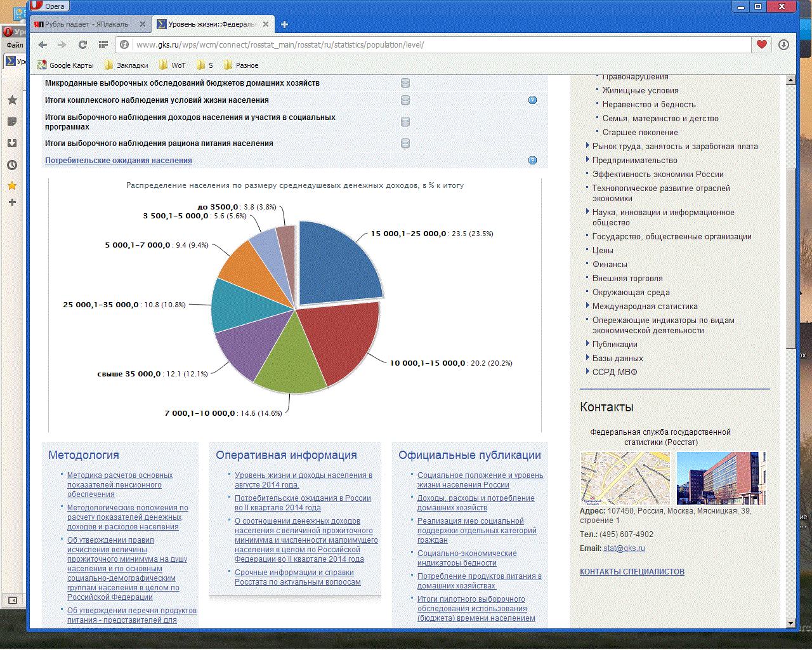This screenshot has height=650, width=812.
Task: Open database icon for наблюдения доходов населения row
Action: (405, 122)
